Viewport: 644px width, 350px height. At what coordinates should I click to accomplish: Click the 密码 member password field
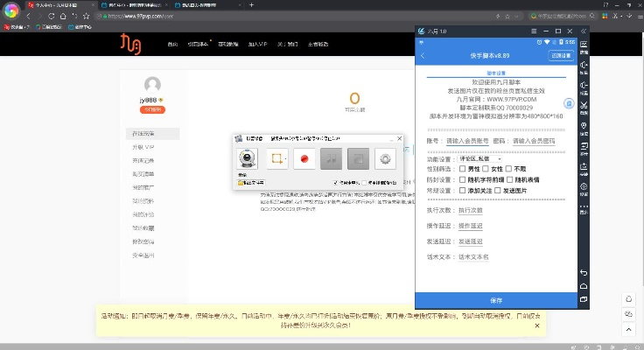click(534, 141)
